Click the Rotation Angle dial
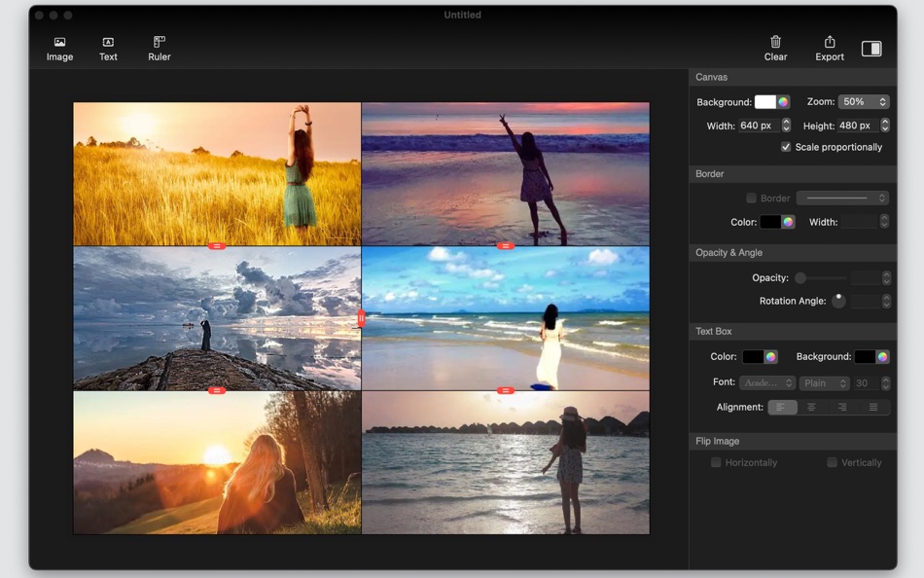 (838, 301)
